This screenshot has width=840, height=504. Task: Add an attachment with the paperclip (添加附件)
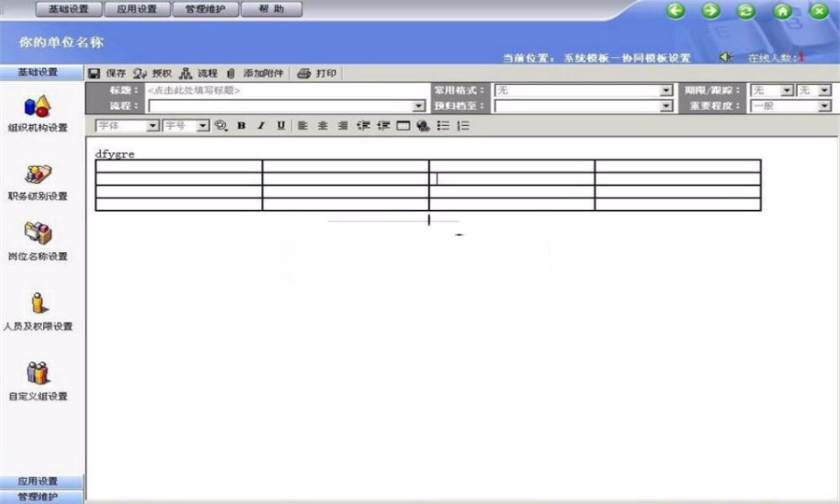[x=255, y=74]
